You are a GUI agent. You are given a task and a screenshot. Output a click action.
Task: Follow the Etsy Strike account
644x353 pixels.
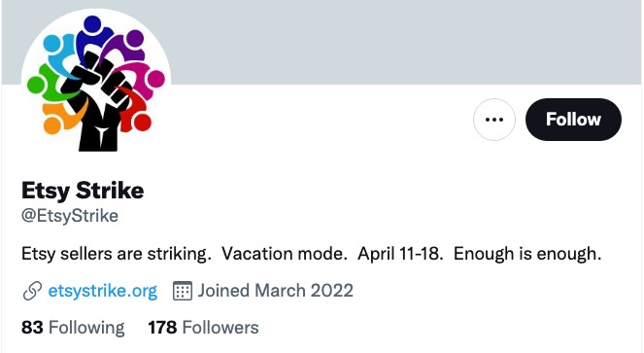(x=573, y=120)
